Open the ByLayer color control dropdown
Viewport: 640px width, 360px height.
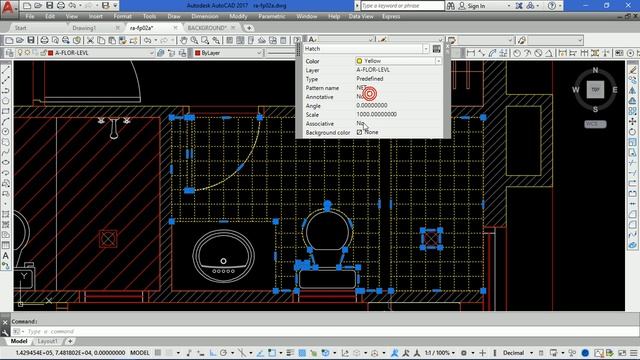tap(259, 53)
